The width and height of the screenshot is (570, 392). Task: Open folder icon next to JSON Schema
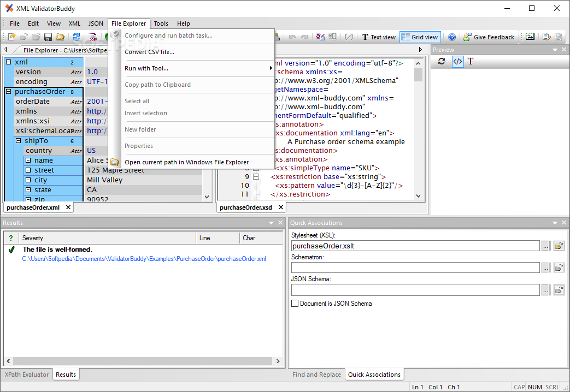tap(559, 290)
